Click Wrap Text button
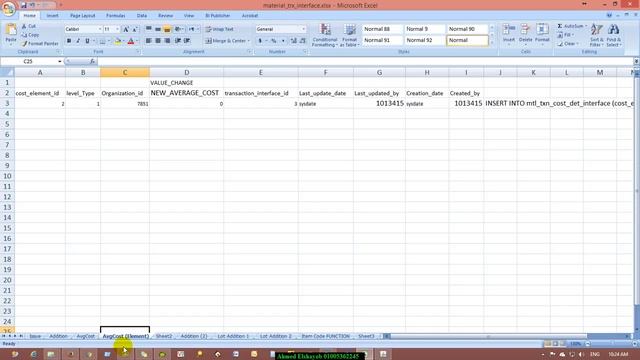The image size is (640, 360). (220, 29)
